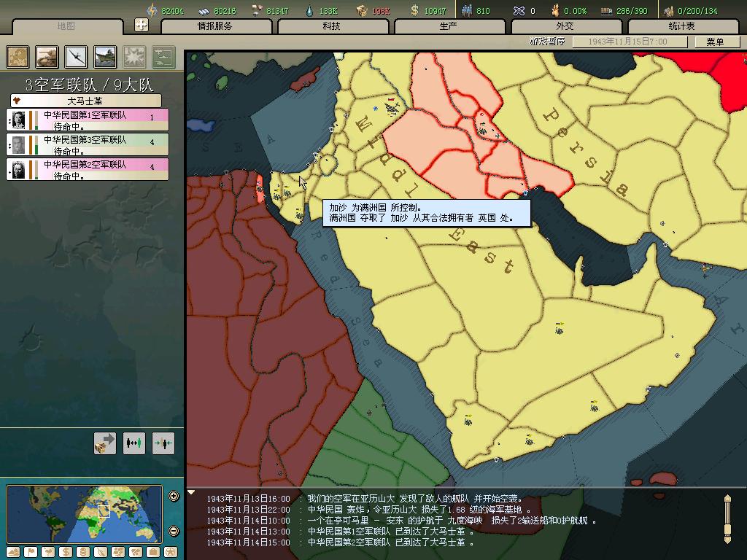Select the partisan knife map mode
747x560 pixels.
tap(101, 552)
